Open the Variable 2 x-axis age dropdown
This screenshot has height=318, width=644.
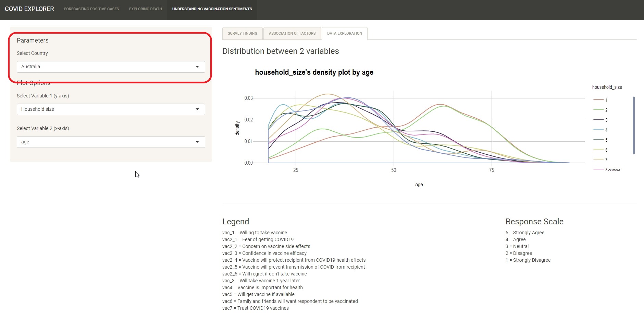[110, 142]
